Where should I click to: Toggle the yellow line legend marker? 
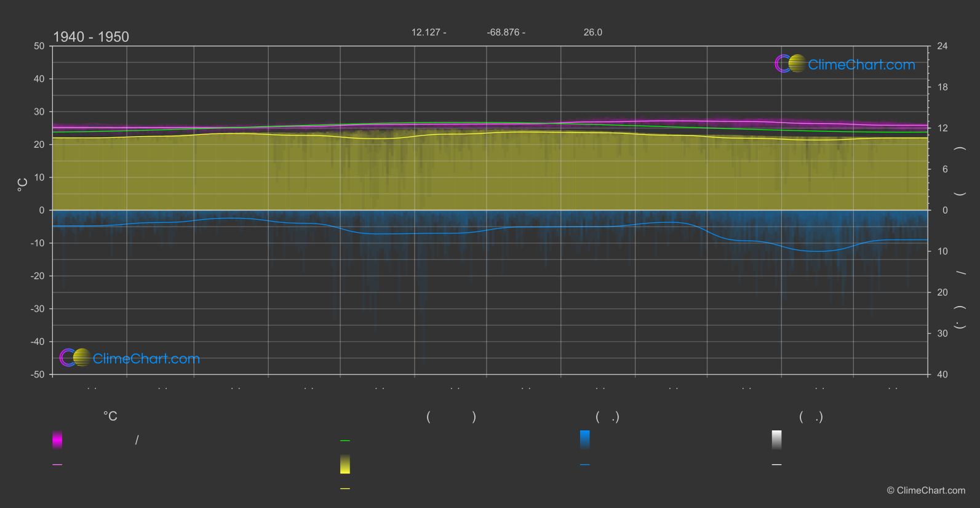(x=345, y=489)
